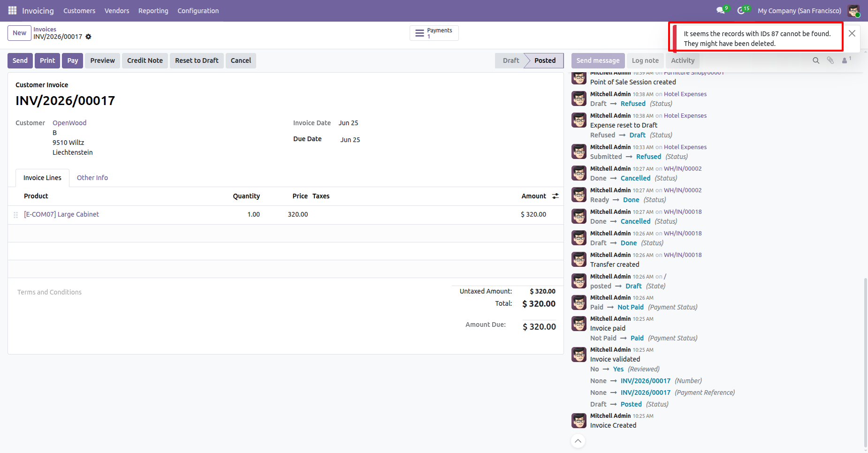Open the apps grid menu icon
Image resolution: width=868 pixels, height=453 pixels.
coord(13,10)
